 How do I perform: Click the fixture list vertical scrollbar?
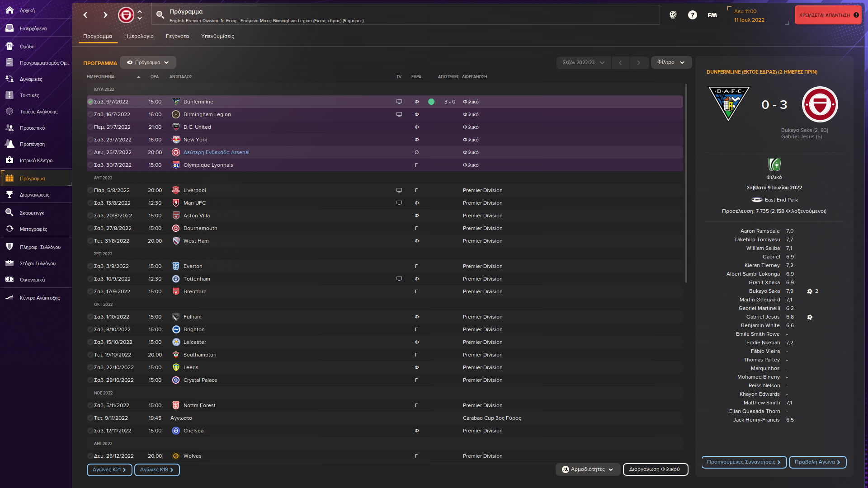click(686, 183)
